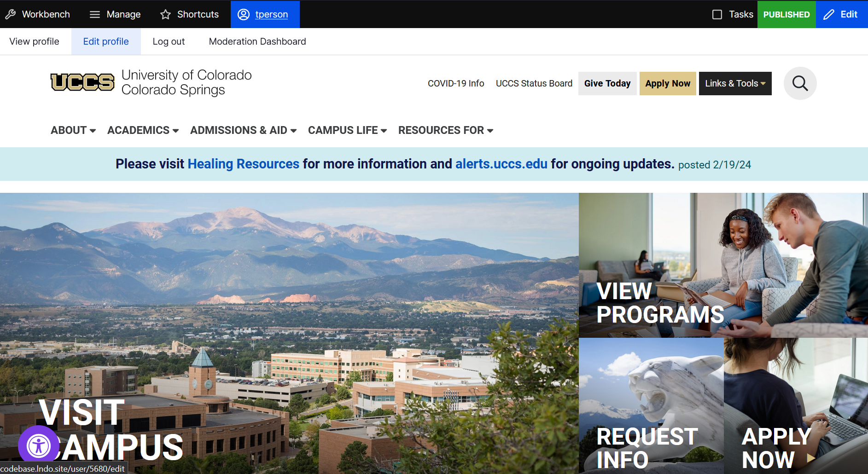
Task: Open the Request Info tile
Action: (x=651, y=406)
